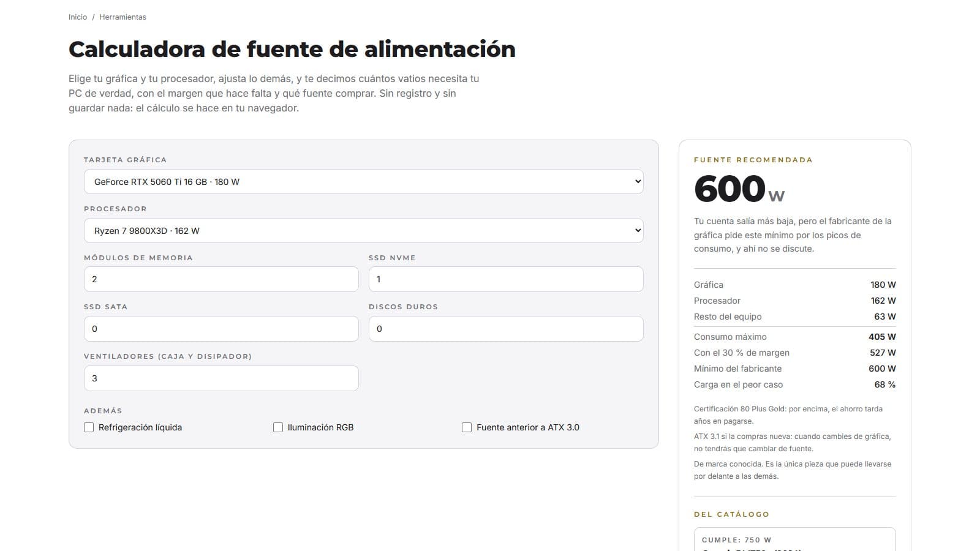Click the Del catálogo heading
980x551 pixels.
click(x=731, y=514)
